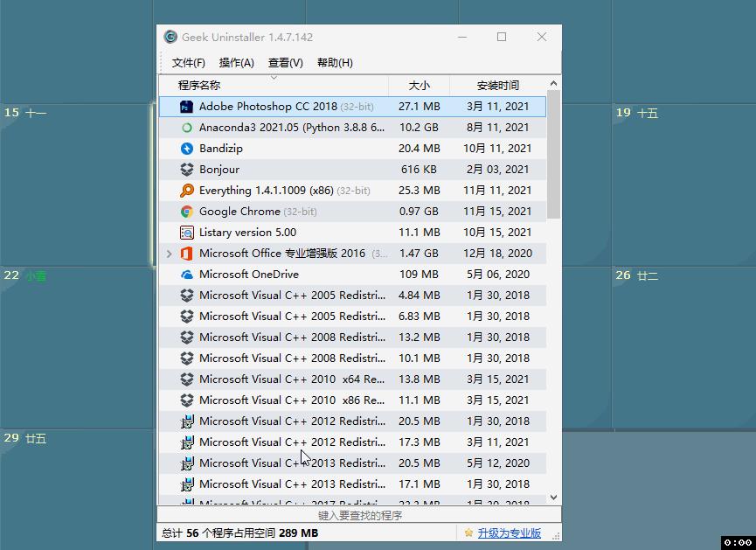Click the Everything magnifier icon

[x=186, y=190]
